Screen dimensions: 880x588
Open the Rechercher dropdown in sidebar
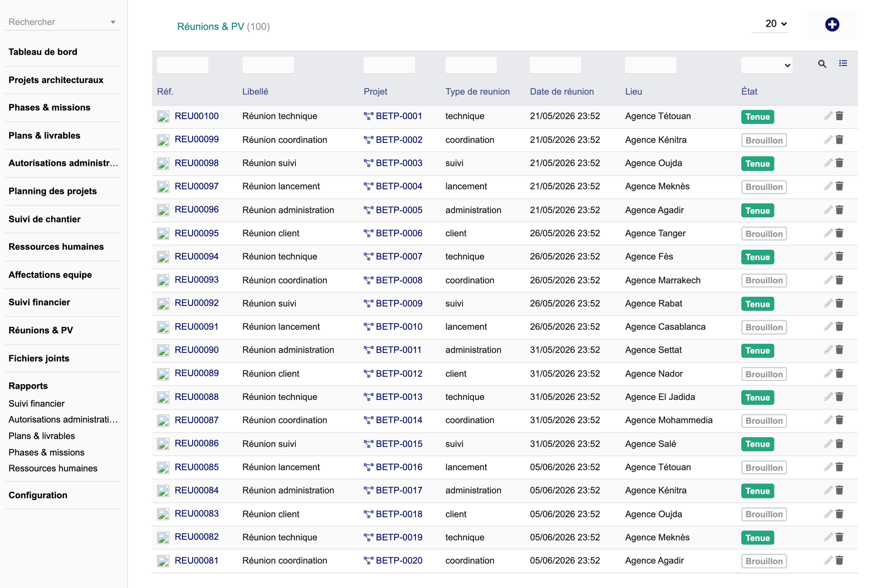click(x=62, y=22)
